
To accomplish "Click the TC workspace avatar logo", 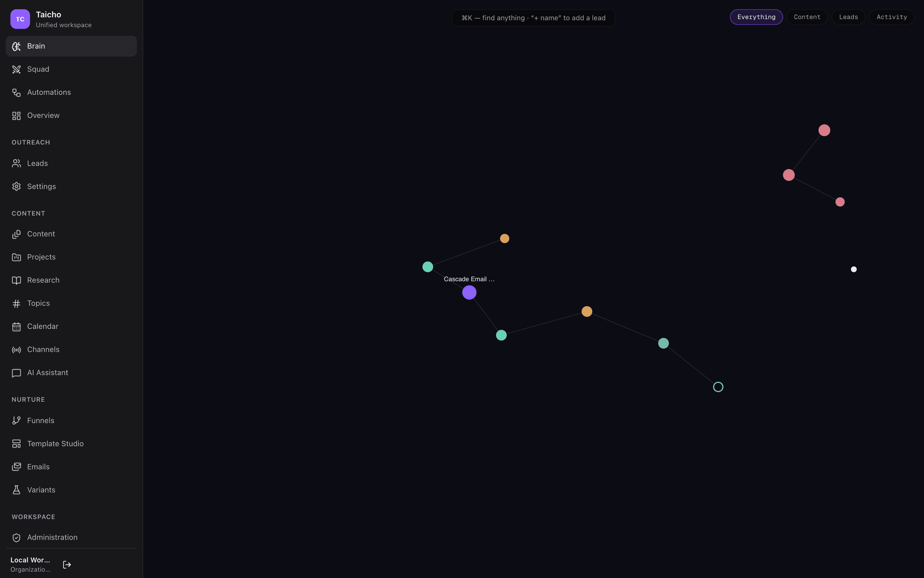I will pos(20,19).
